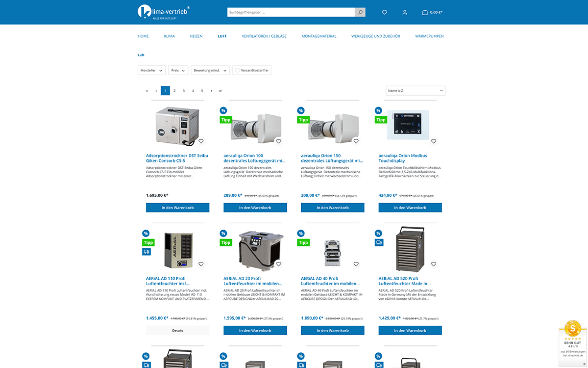Open the Bewertung mind. filter dropdown

coord(210,71)
